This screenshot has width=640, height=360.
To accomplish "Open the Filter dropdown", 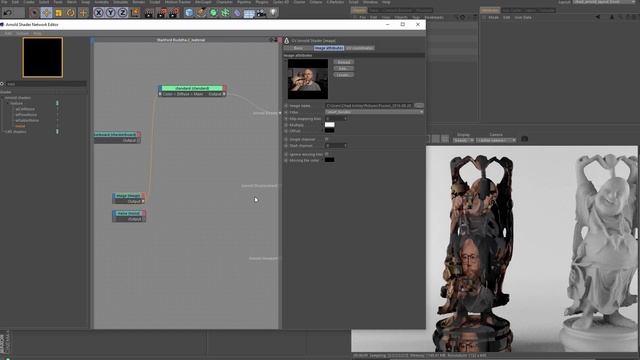I will 374,112.
